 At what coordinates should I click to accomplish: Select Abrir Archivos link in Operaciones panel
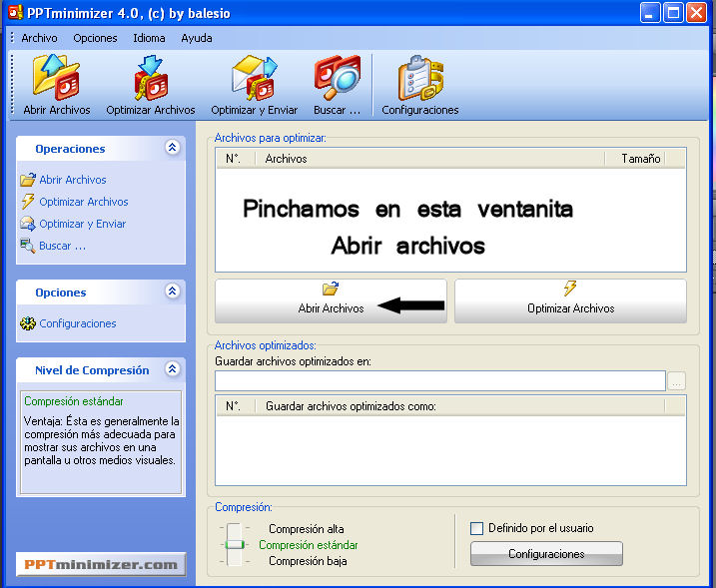pos(73,180)
